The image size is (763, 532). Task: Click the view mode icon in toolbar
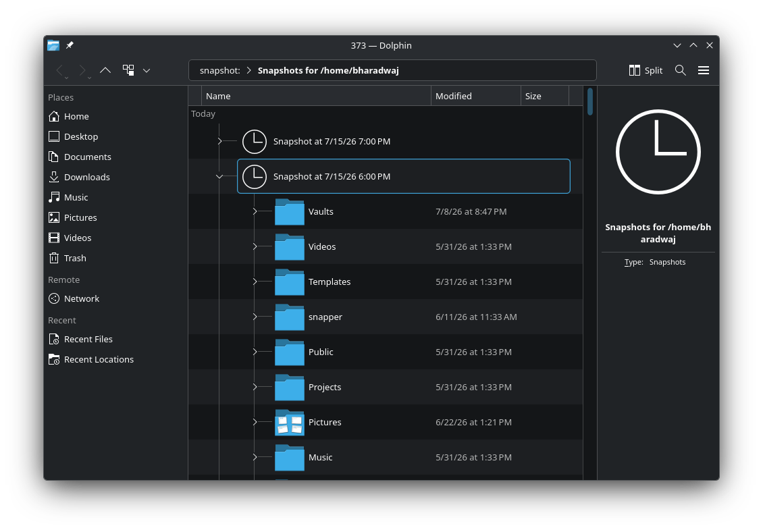[x=128, y=70]
